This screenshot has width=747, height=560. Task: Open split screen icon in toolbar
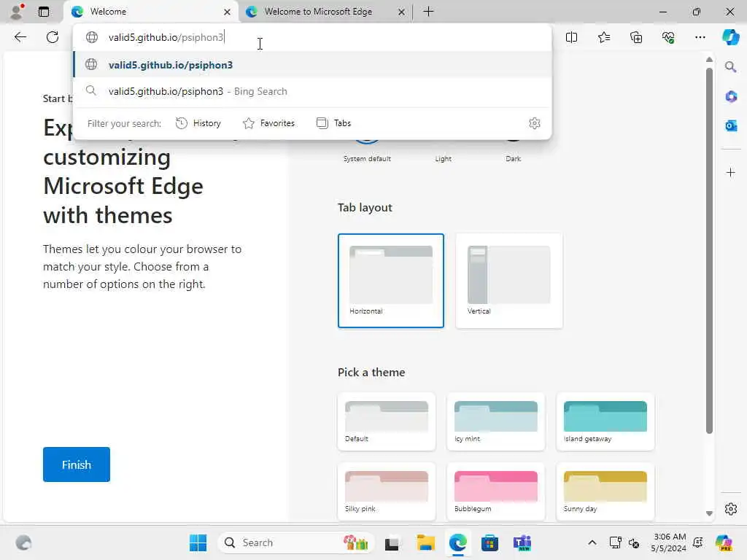coord(571,37)
